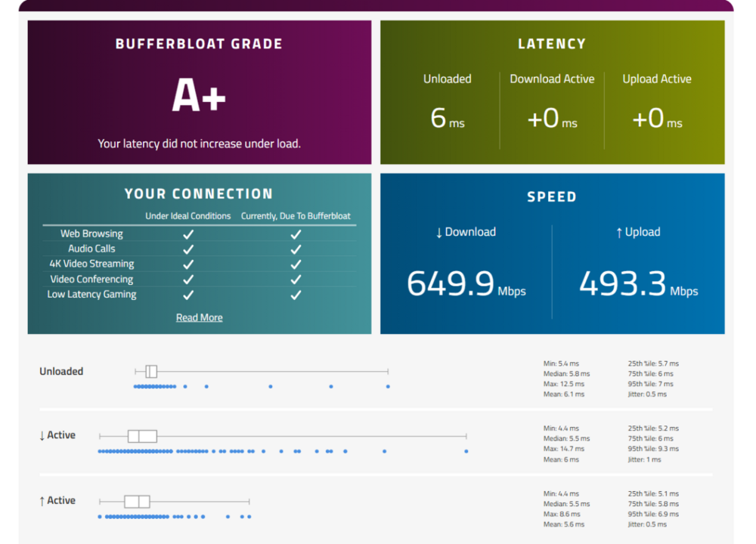The width and height of the screenshot is (756, 544).
Task: Click the box in the Download Active box plot
Action: coord(142,436)
